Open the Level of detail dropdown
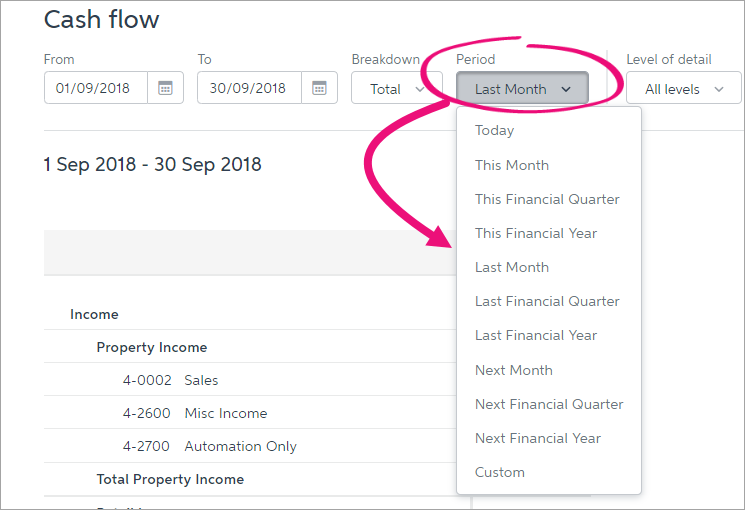 click(683, 89)
